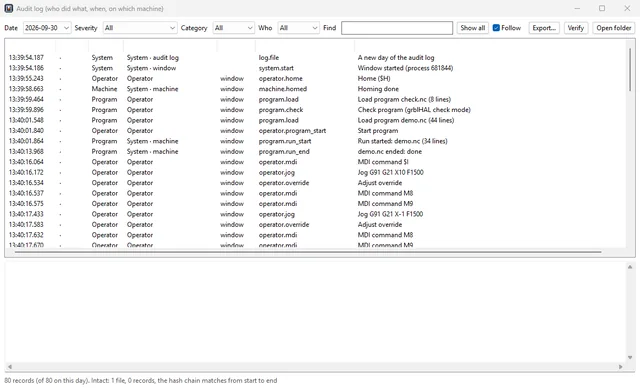Select the 'Jog G91 G21 X10 F1500' row
Image resolution: width=640 pixels, height=391 pixels.
click(315, 172)
